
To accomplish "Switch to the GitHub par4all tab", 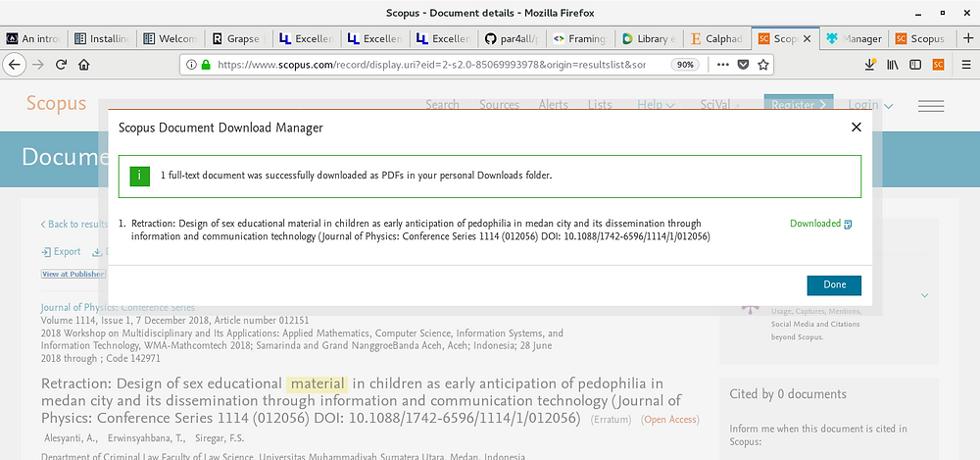I will 513,39.
